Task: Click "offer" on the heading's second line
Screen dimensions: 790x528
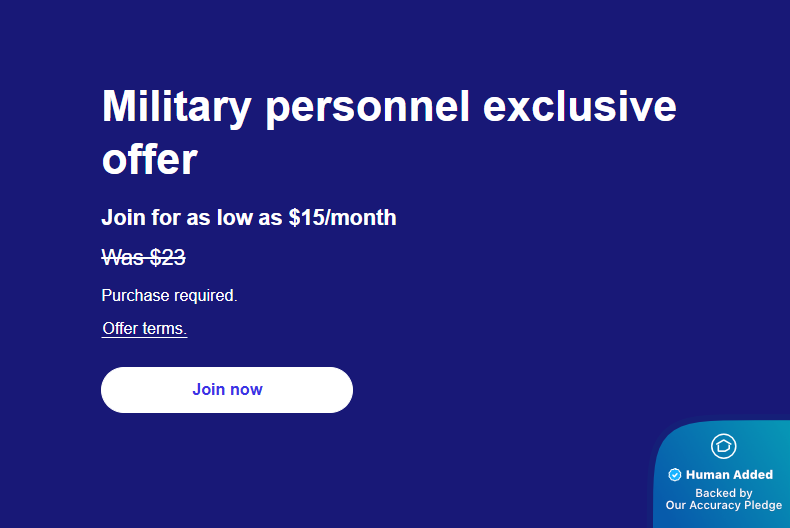Action: pyautogui.click(x=149, y=159)
